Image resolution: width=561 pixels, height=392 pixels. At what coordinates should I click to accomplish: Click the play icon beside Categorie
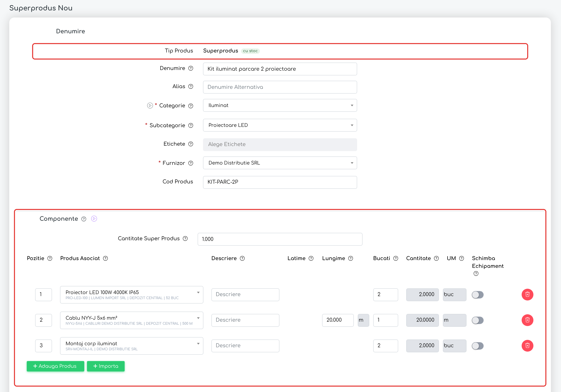[150, 106]
